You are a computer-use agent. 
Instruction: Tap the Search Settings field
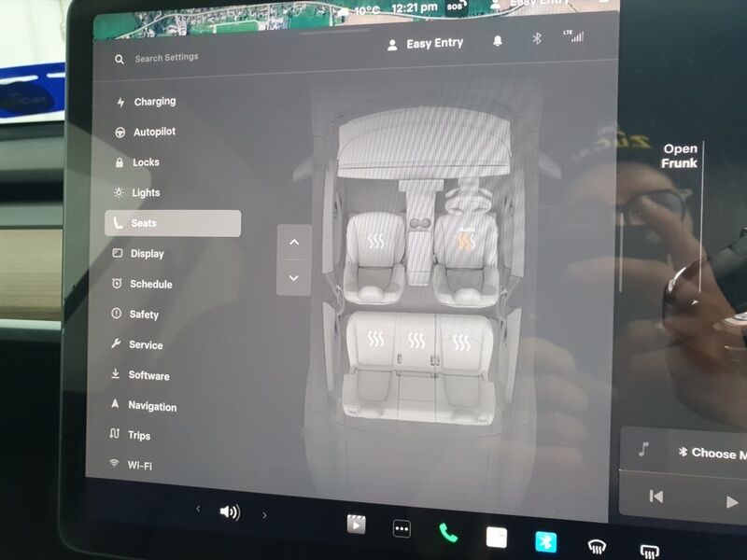coord(168,57)
